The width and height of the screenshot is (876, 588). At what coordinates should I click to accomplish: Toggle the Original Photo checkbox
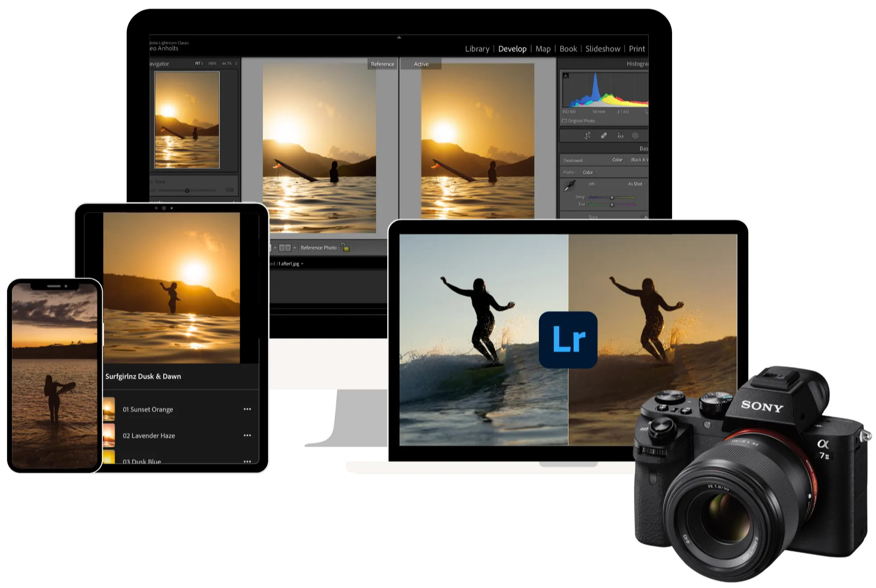565,121
